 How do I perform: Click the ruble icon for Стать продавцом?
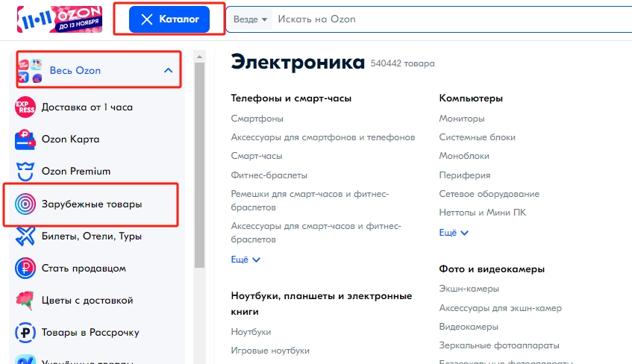click(25, 268)
